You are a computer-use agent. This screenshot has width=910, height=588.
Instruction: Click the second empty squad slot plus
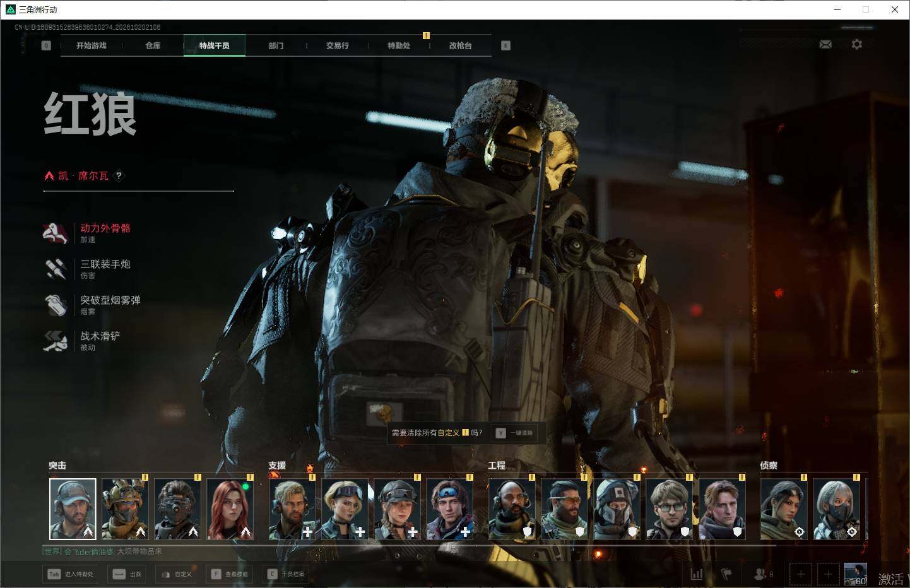coord(828,574)
